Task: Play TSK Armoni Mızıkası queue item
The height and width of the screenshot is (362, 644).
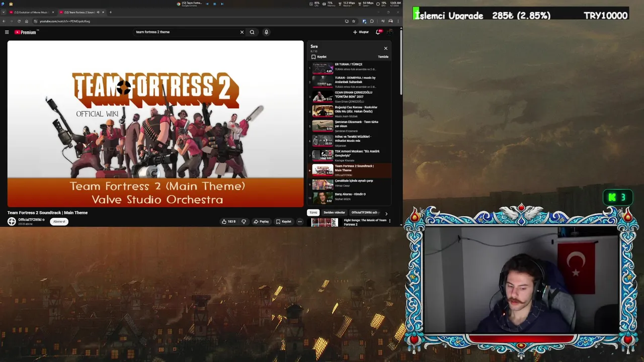Action: pyautogui.click(x=349, y=155)
